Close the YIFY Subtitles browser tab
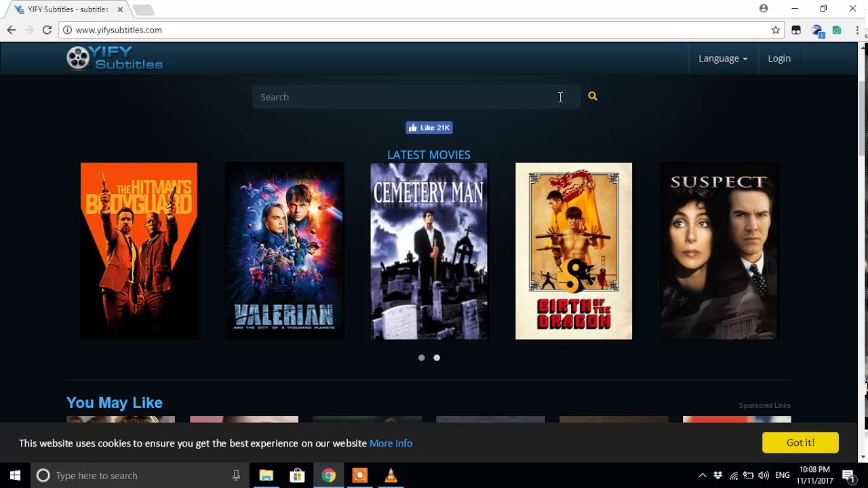This screenshot has height=488, width=868. (x=120, y=9)
